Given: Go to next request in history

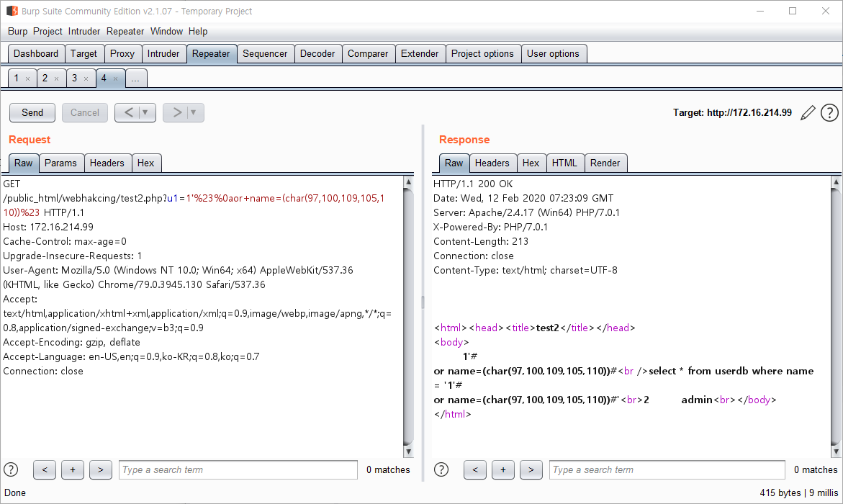Looking at the screenshot, I should 176,112.
